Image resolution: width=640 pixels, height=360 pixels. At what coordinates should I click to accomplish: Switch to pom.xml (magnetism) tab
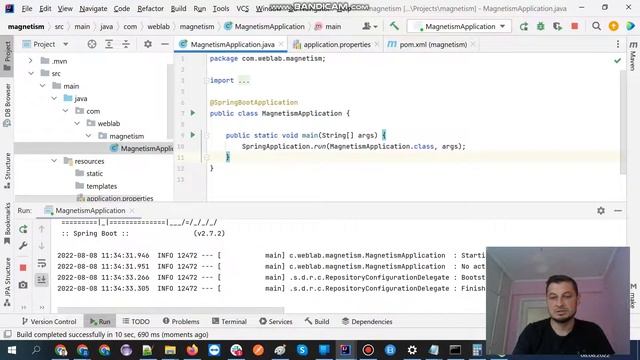point(433,44)
